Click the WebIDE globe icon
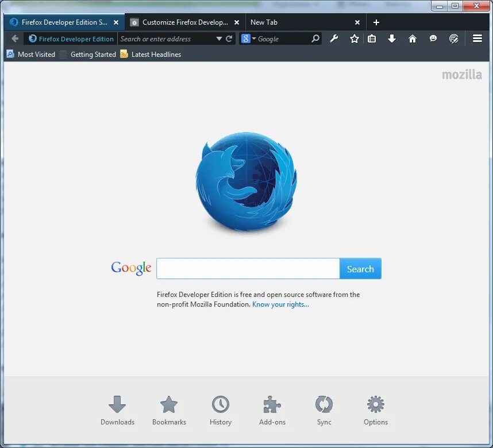Image resolution: width=493 pixels, height=448 pixels. coord(454,38)
